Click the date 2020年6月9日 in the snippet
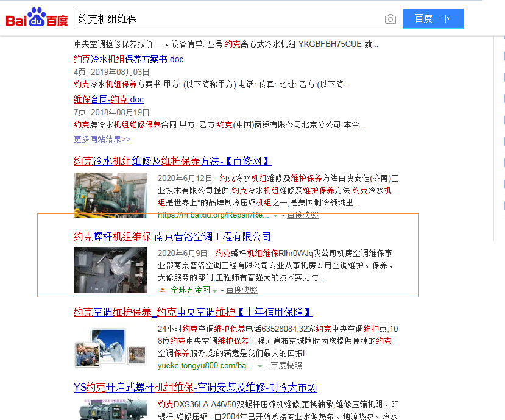The height and width of the screenshot is (420, 505). coord(183,254)
